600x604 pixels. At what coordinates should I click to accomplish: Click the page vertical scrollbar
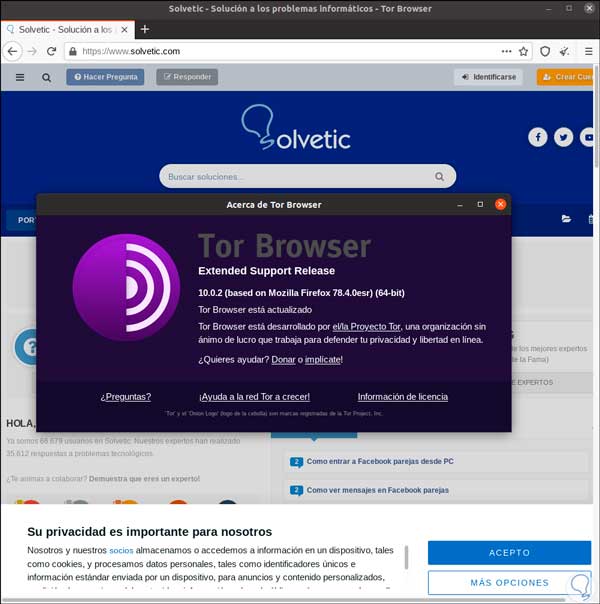597,117
